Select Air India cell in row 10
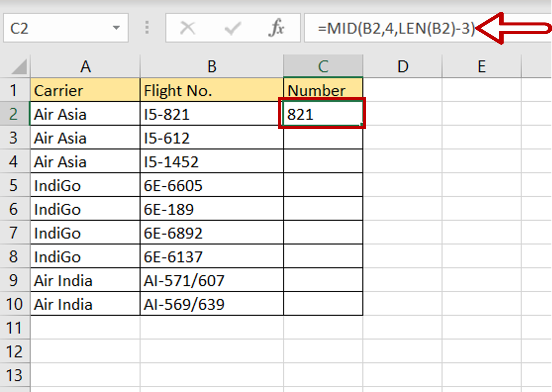The width and height of the screenshot is (552, 392). pos(85,304)
